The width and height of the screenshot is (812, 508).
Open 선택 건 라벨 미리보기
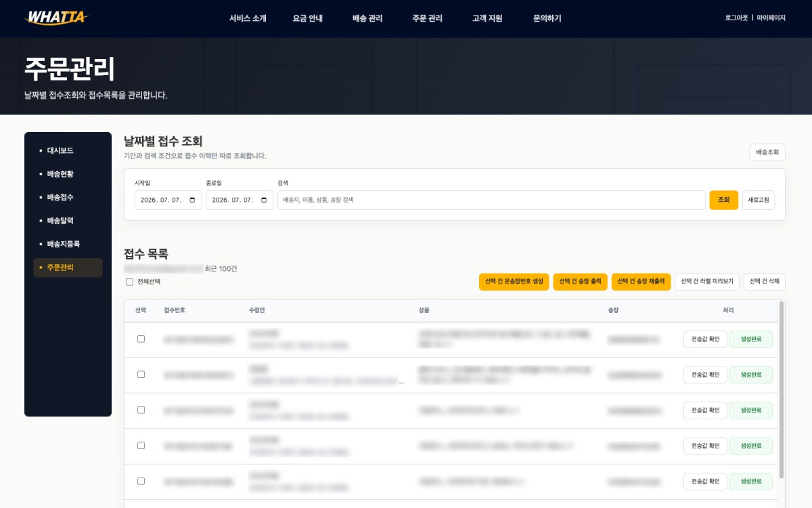707,282
